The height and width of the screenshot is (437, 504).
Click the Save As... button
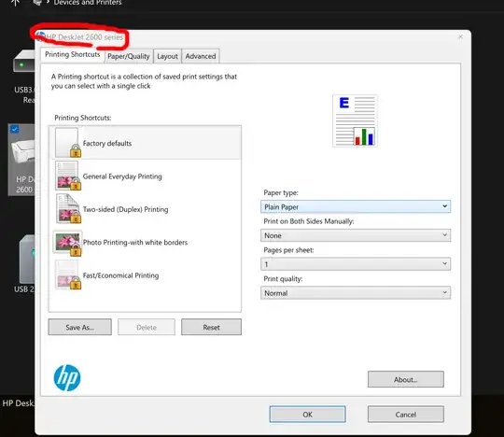tap(79, 327)
